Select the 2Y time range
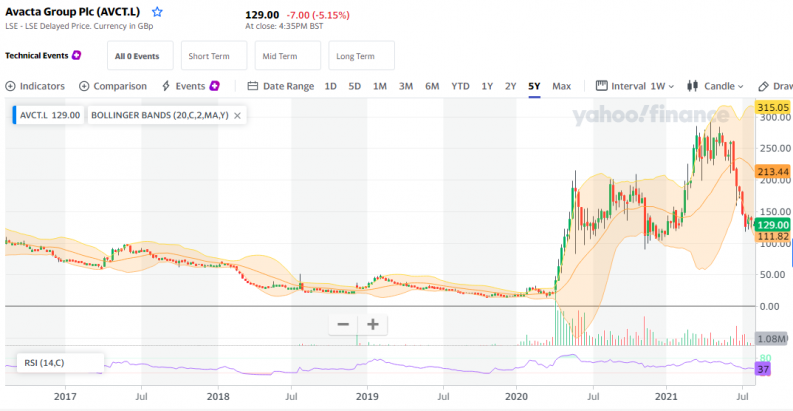Screen dimensions: 793x411 pyautogui.click(x=511, y=86)
